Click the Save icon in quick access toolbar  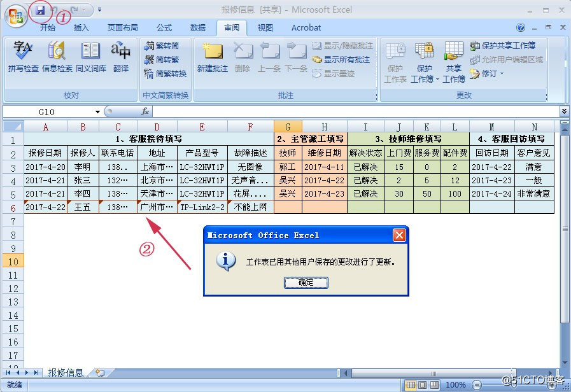pyautogui.click(x=40, y=10)
